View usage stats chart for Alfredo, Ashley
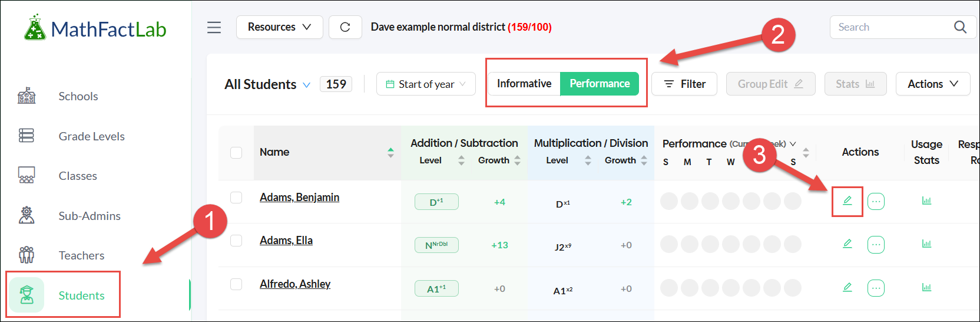Screen dimensions: 980x322 [x=926, y=288]
